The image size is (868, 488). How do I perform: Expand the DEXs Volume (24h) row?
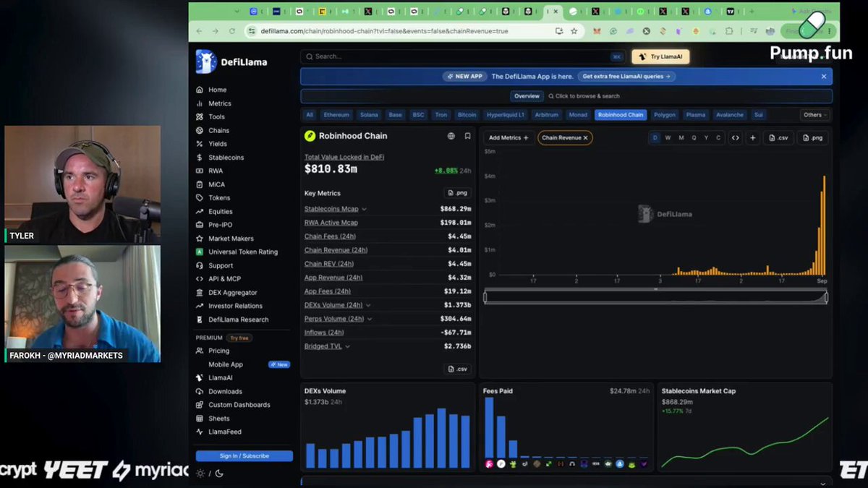368,305
